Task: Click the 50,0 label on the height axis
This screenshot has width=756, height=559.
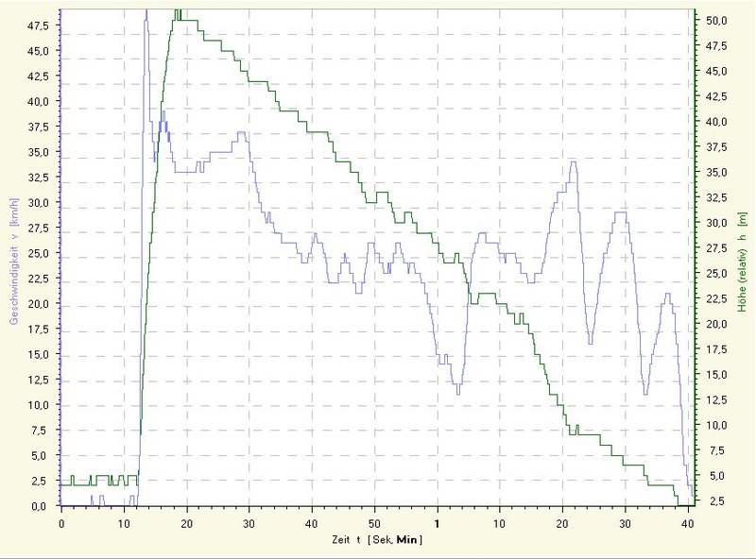Action: (x=715, y=21)
